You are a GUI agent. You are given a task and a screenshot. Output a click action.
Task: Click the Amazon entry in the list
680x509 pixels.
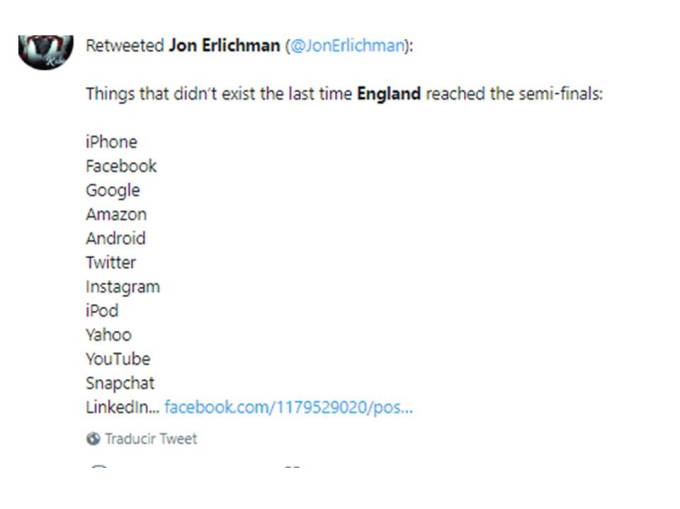116,214
